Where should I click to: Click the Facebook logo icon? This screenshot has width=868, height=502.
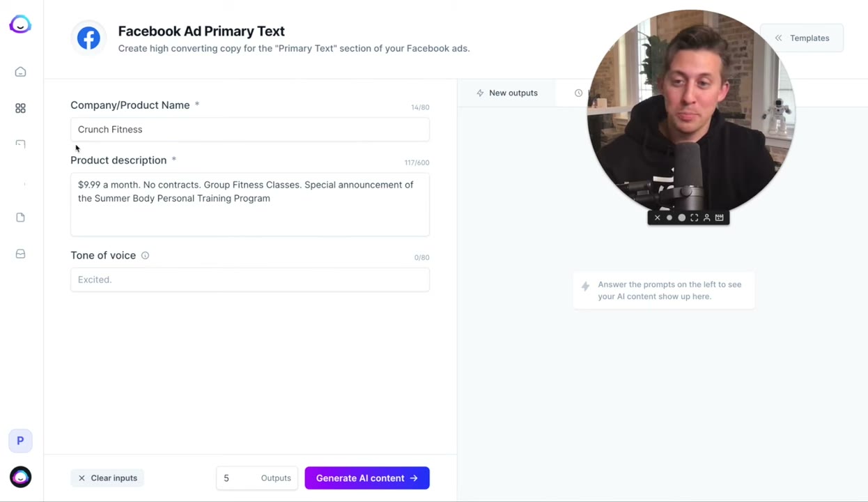click(x=88, y=38)
